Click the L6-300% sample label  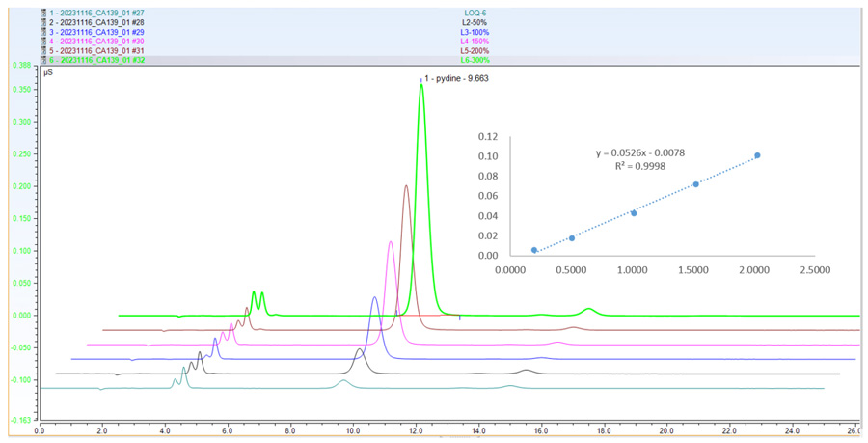[x=475, y=60]
